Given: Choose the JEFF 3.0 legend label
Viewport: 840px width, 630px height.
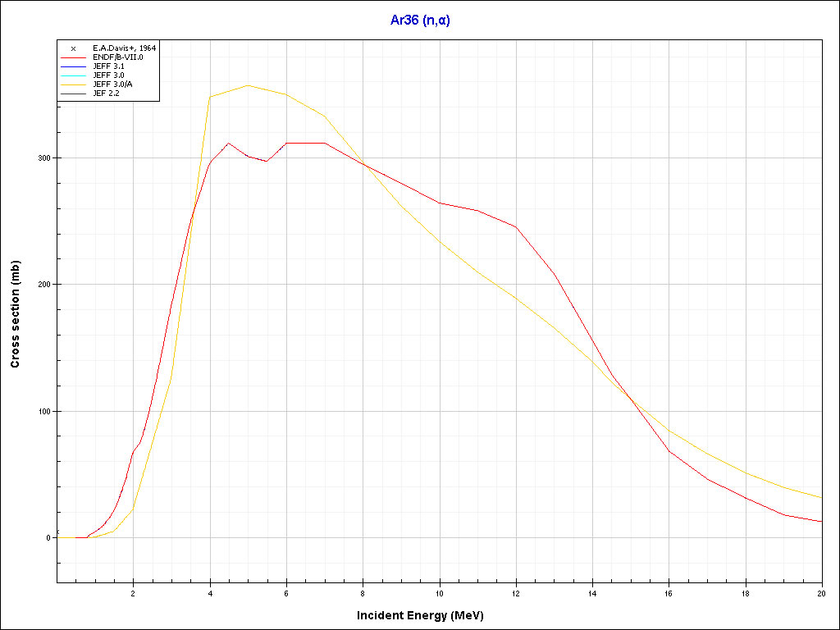Looking at the screenshot, I should [x=108, y=75].
